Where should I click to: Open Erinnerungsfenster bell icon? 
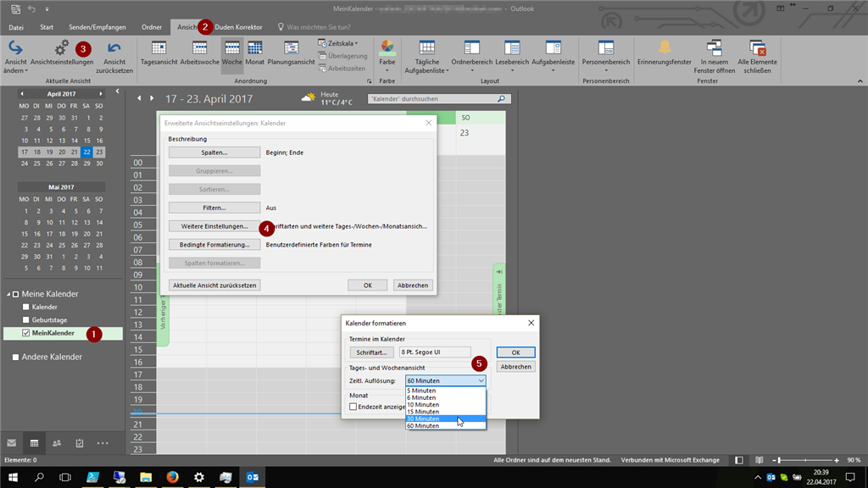(x=665, y=47)
